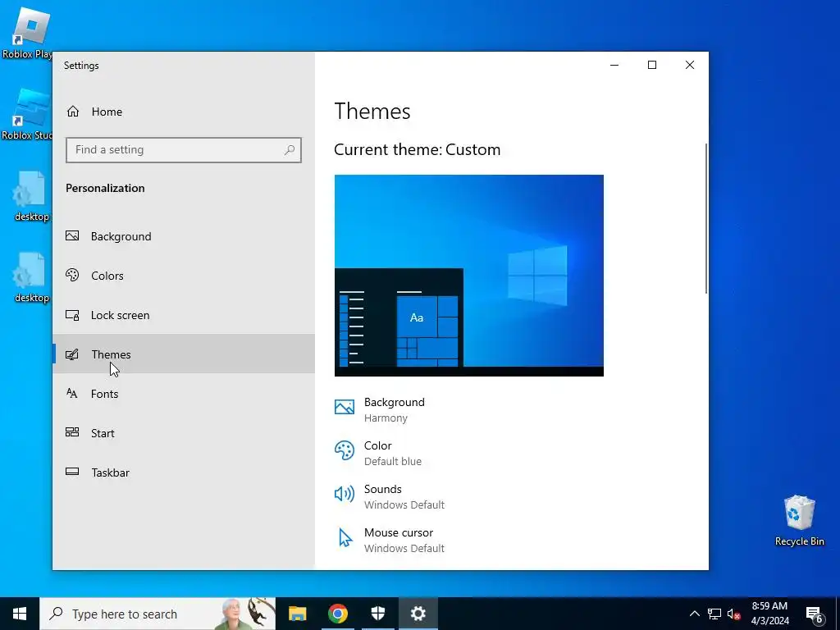The image size is (840, 630).
Task: Click the Themes brush icon in sidebar
Action: pos(72,354)
